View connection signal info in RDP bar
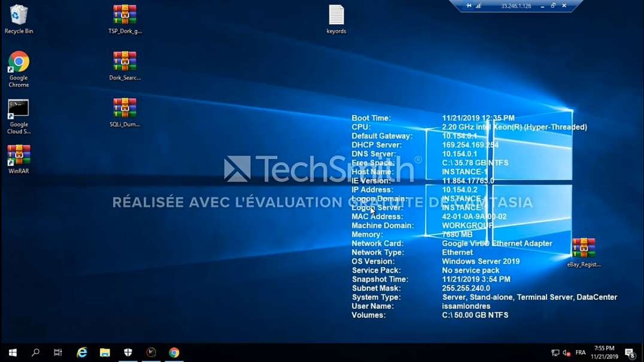The height and width of the screenshot is (362, 644). click(478, 6)
